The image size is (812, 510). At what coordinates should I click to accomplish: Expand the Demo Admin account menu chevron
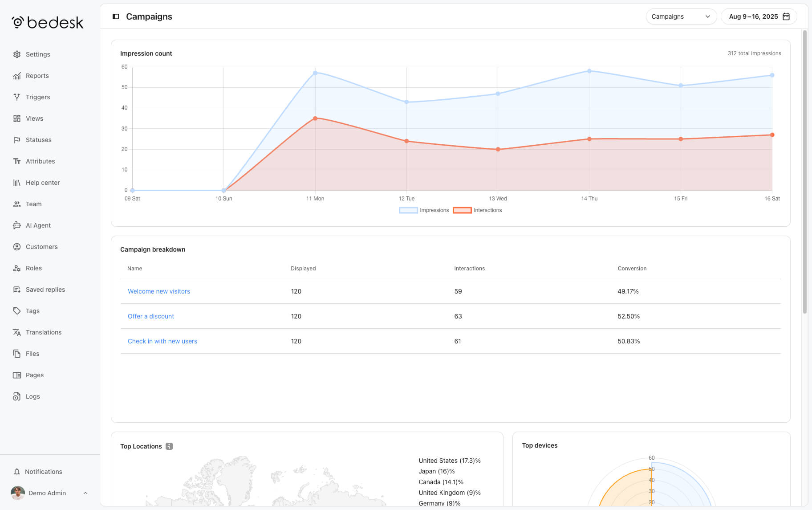tap(85, 493)
